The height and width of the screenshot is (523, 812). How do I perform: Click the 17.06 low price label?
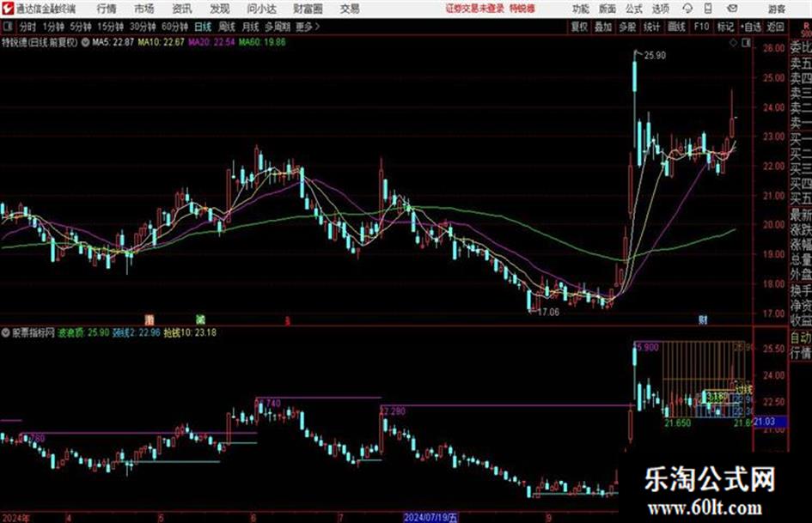tap(548, 313)
